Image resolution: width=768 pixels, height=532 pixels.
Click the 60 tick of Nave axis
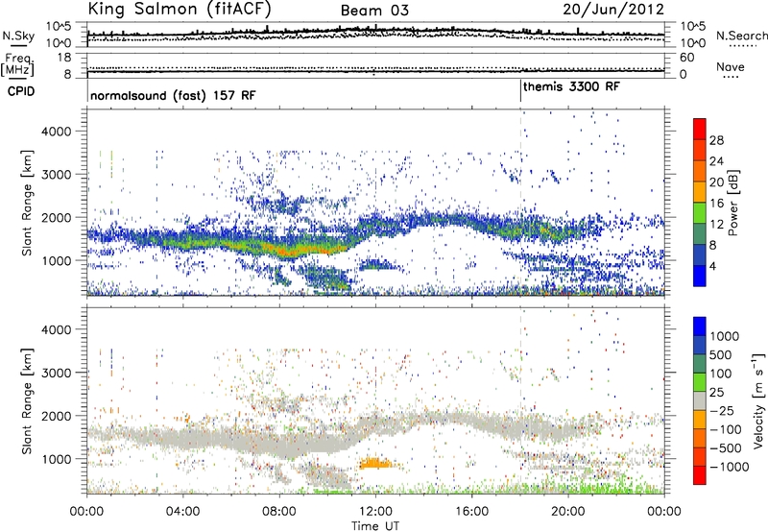tap(687, 58)
